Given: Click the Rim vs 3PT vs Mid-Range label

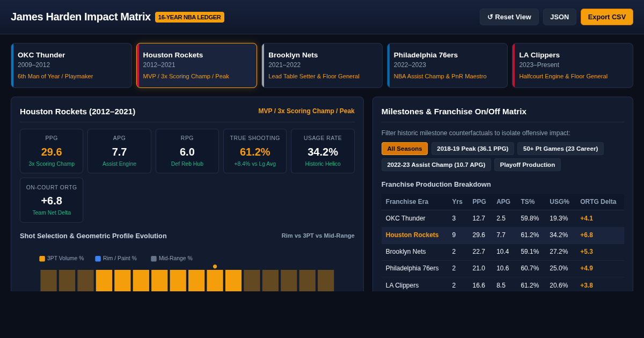Looking at the screenshot, I should point(318,236).
